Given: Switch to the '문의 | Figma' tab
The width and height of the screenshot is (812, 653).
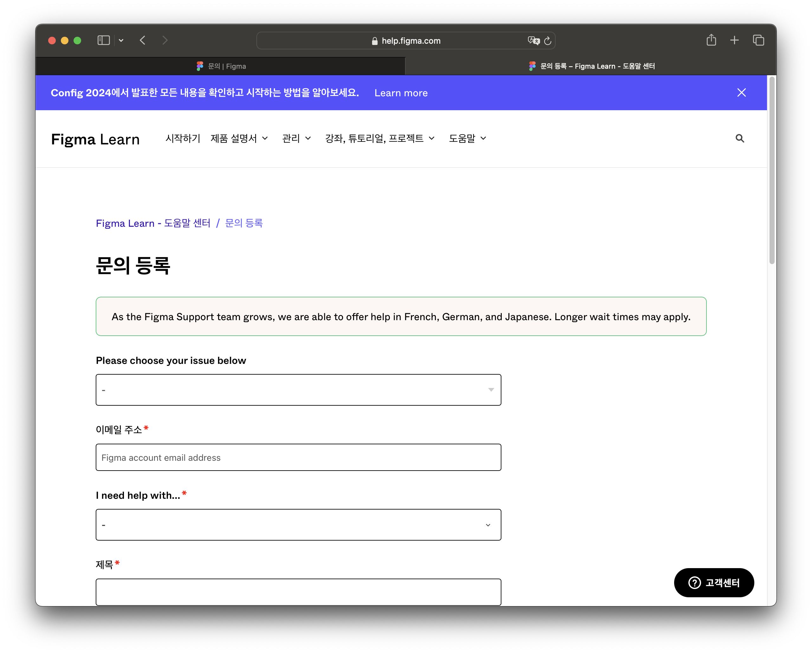Looking at the screenshot, I should pos(221,66).
